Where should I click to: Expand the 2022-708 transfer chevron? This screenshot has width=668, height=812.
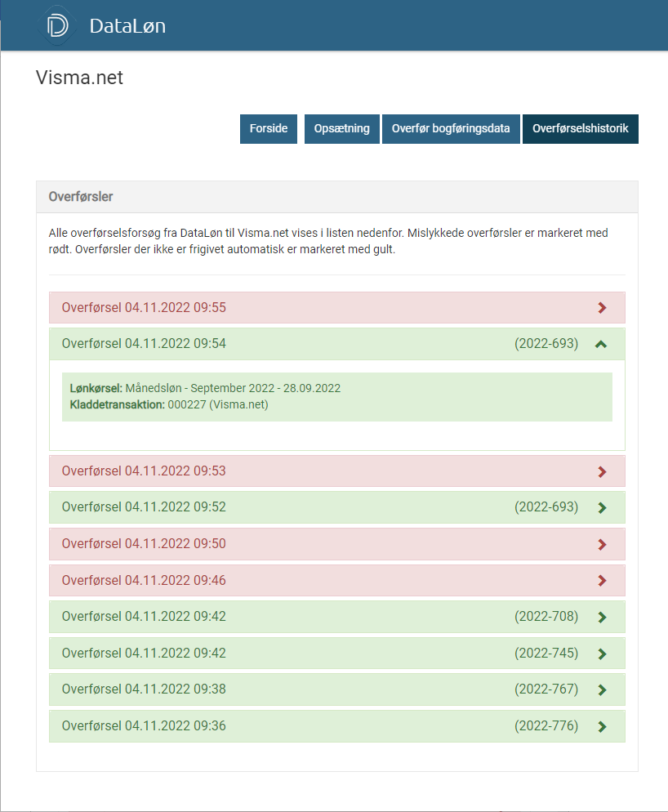tap(603, 617)
